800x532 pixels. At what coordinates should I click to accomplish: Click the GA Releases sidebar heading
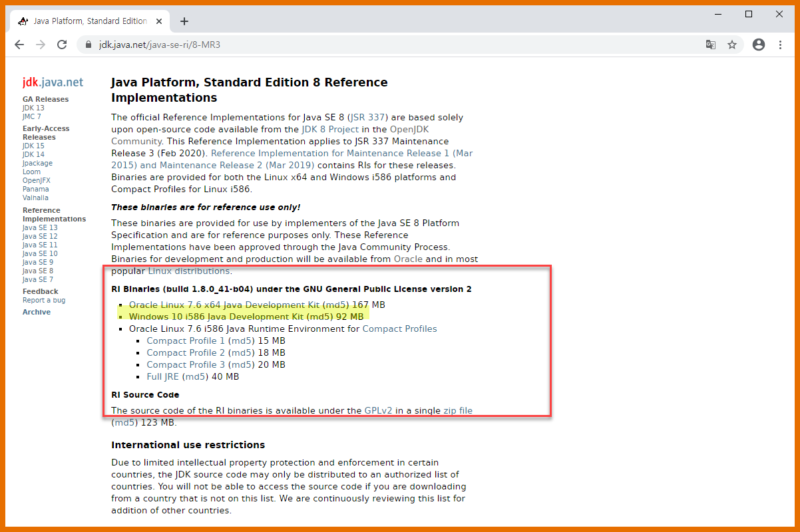(x=45, y=99)
